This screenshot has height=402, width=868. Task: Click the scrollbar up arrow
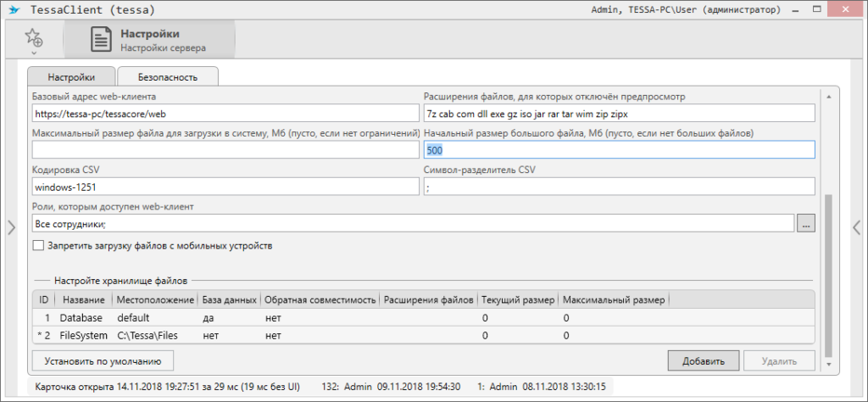[x=829, y=96]
